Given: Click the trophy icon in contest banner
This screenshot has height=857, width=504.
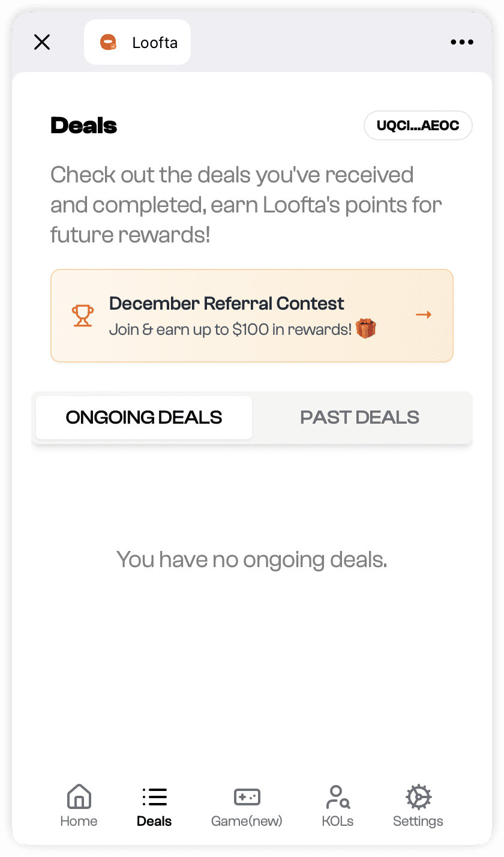Looking at the screenshot, I should [83, 316].
